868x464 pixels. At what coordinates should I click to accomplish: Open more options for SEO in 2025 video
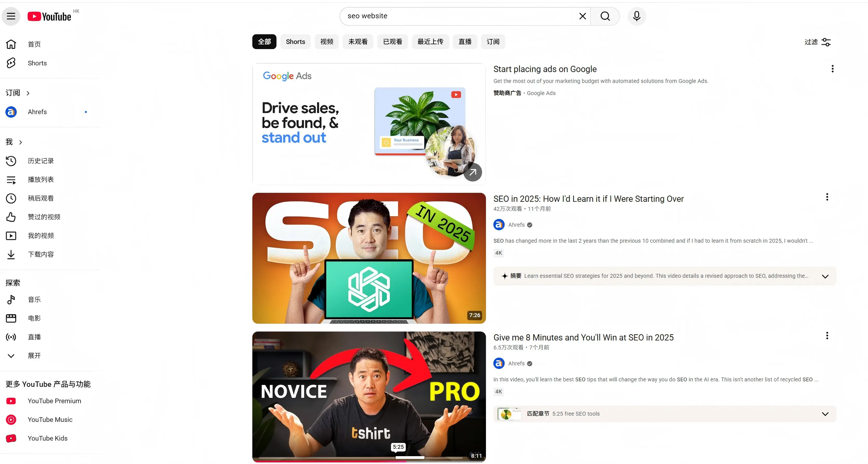[x=827, y=197]
